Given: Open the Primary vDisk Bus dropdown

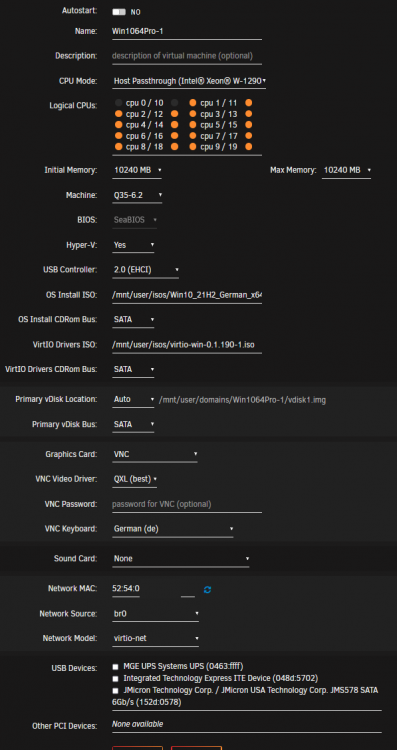Looking at the screenshot, I should click(133, 424).
